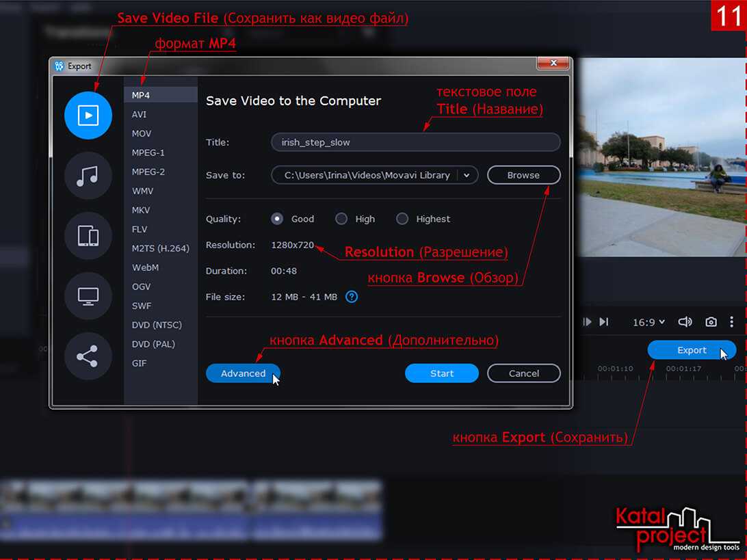The image size is (747, 560).
Task: Click the file size help icon
Action: click(352, 297)
